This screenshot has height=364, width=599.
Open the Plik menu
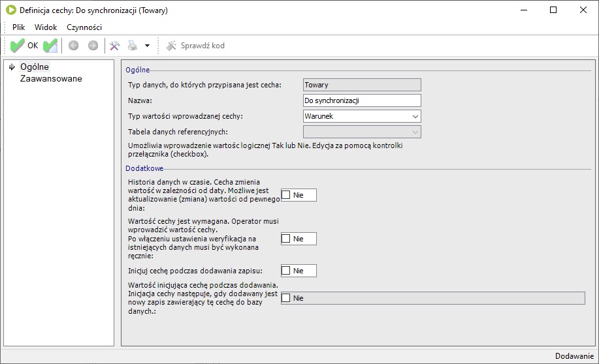click(18, 27)
